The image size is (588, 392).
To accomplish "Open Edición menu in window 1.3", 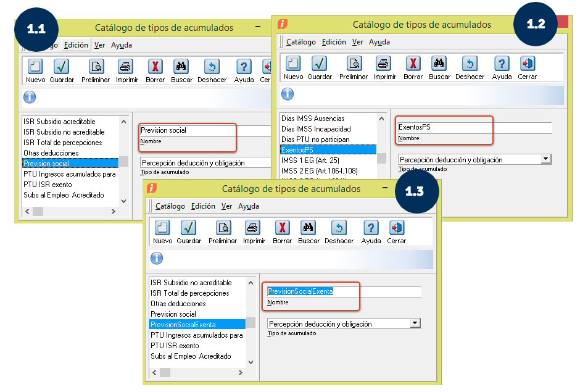I will pyautogui.click(x=203, y=206).
